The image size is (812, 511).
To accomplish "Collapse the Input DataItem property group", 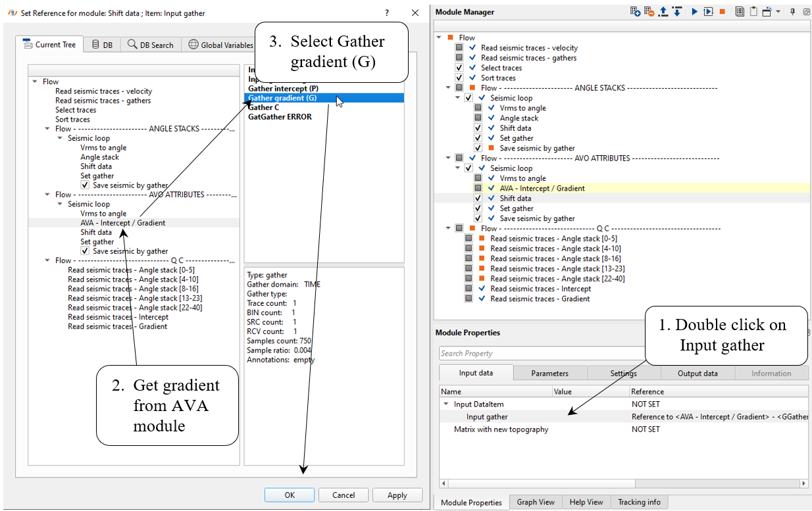I will click(447, 404).
